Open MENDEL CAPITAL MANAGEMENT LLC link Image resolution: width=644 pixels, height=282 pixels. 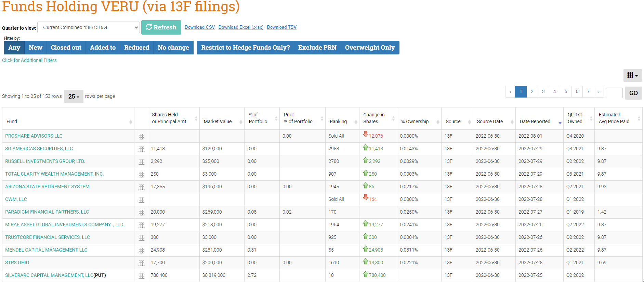[x=46, y=250]
